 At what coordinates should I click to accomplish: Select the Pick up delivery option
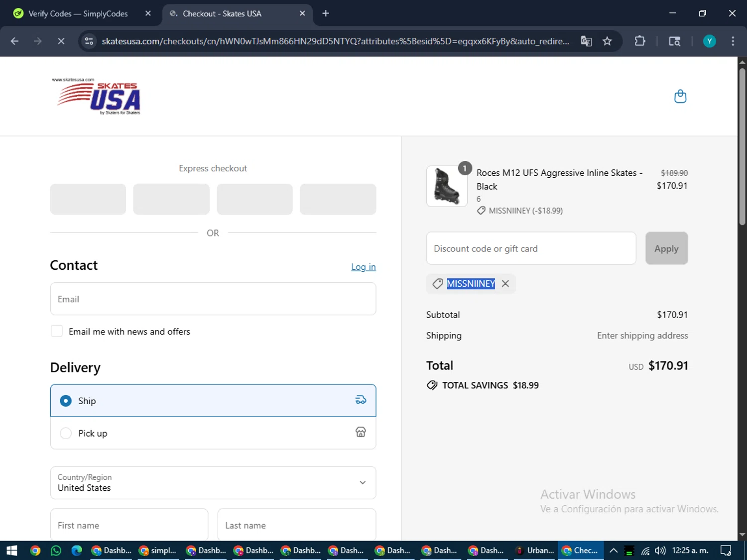tap(213, 433)
